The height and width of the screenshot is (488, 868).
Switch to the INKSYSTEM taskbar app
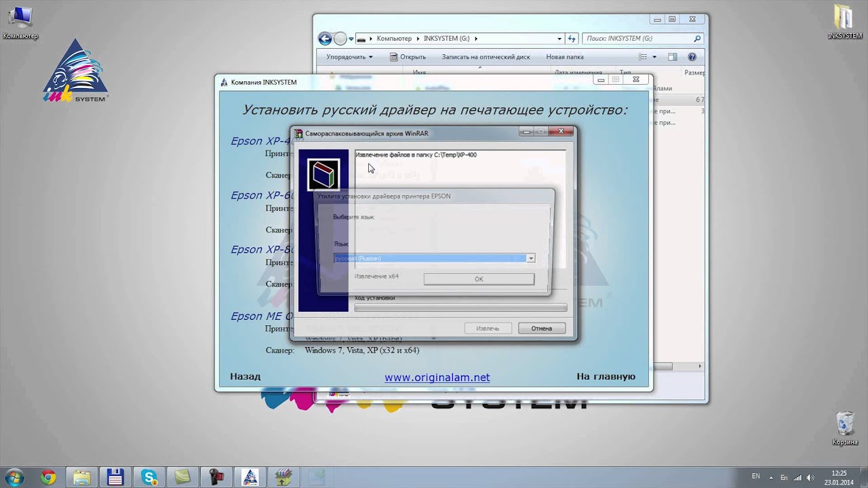point(250,477)
